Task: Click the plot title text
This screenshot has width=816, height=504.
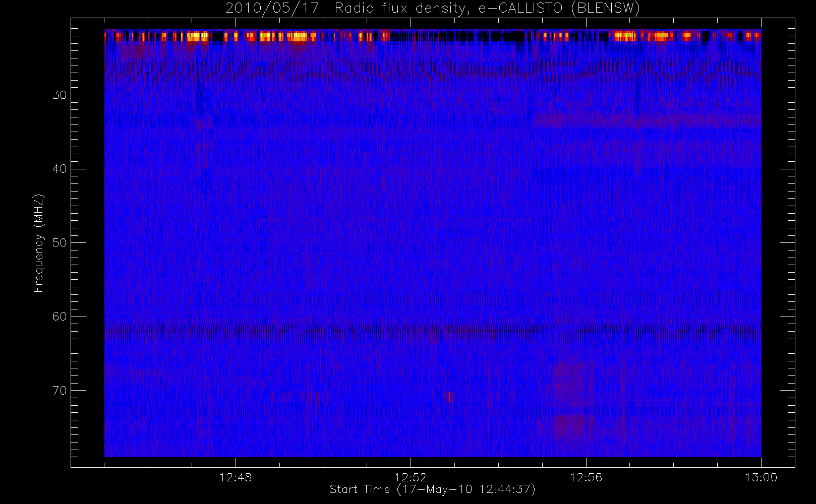Action: [x=432, y=9]
